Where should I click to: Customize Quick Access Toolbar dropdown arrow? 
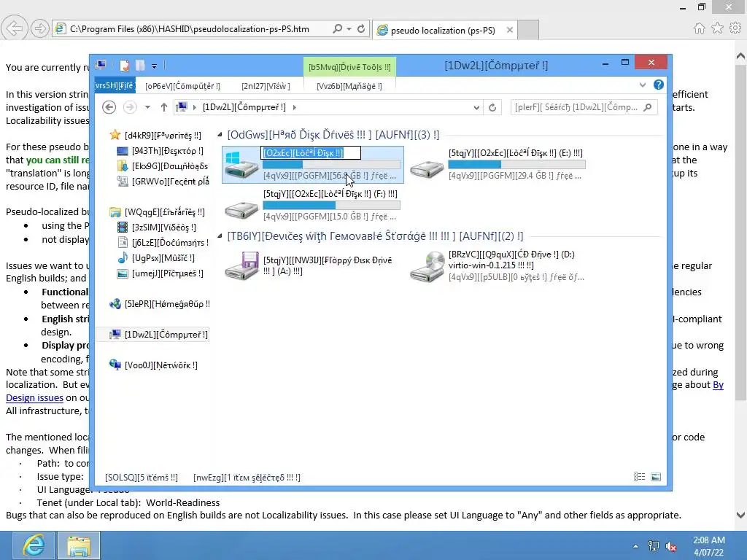tap(155, 66)
